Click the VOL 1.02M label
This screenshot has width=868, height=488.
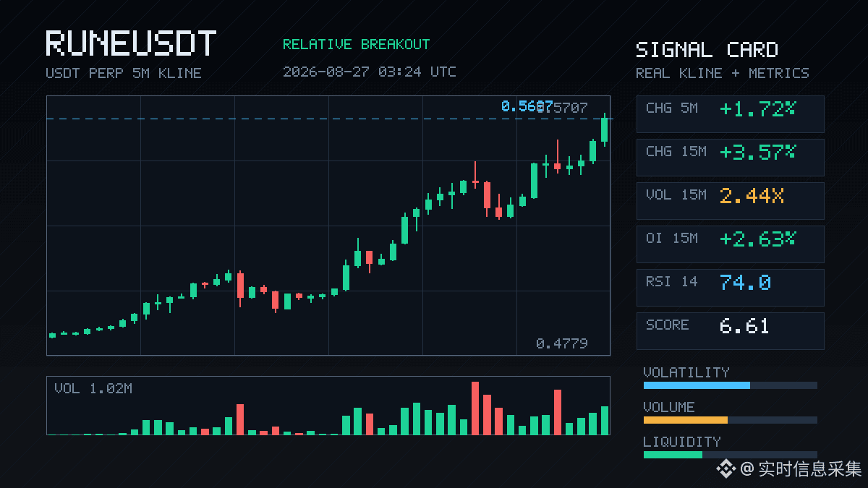click(x=93, y=389)
